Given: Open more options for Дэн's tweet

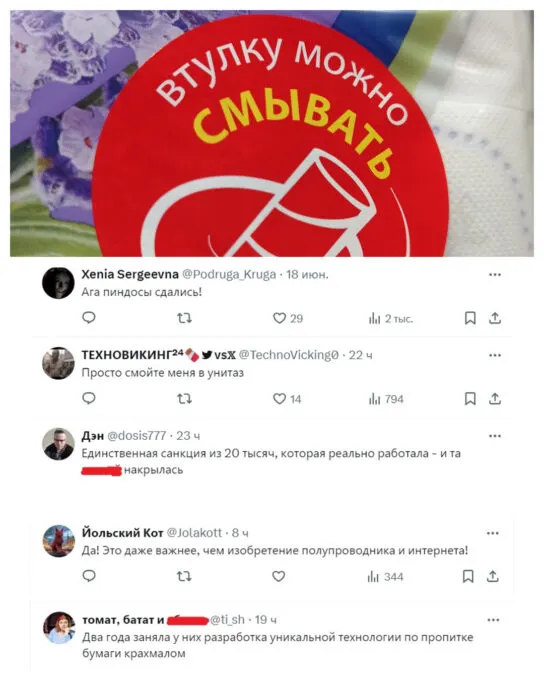Looking at the screenshot, I should coord(495,436).
